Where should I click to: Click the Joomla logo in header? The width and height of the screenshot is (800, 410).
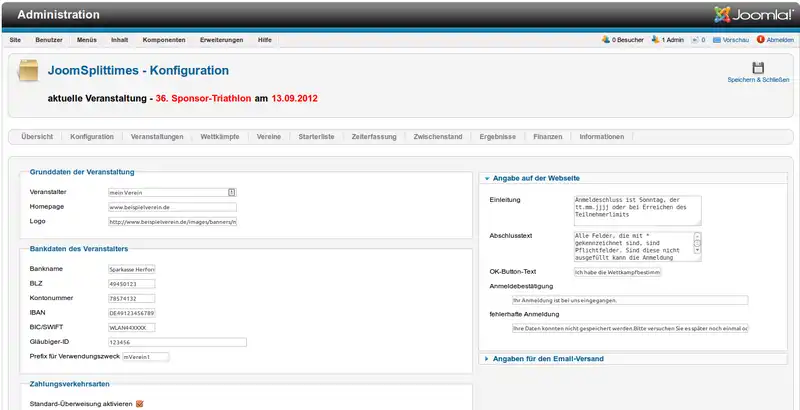coord(754,15)
